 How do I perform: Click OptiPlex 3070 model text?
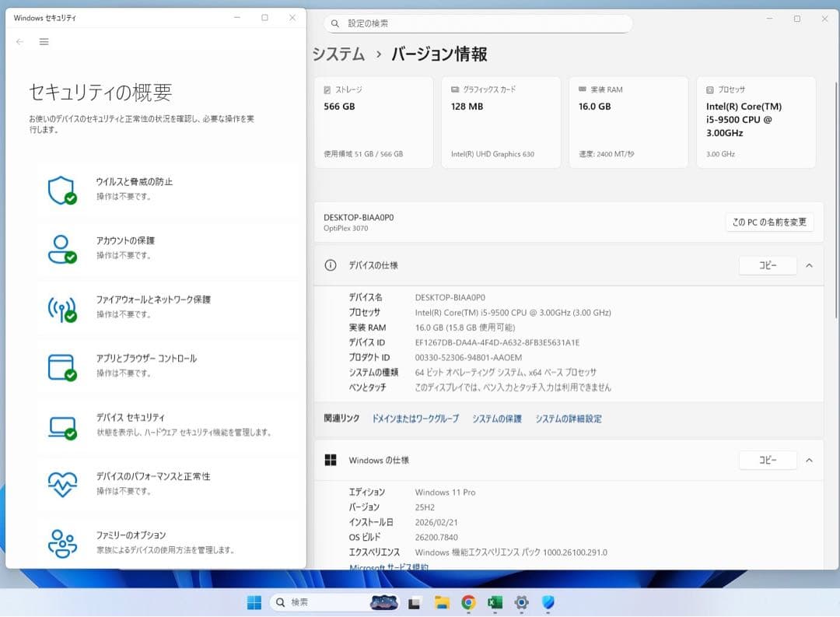pos(345,228)
